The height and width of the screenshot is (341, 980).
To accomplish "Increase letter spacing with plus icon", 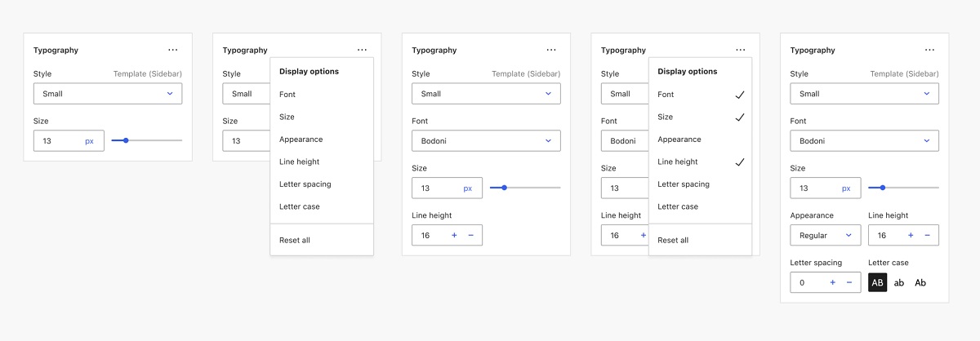I will click(832, 283).
